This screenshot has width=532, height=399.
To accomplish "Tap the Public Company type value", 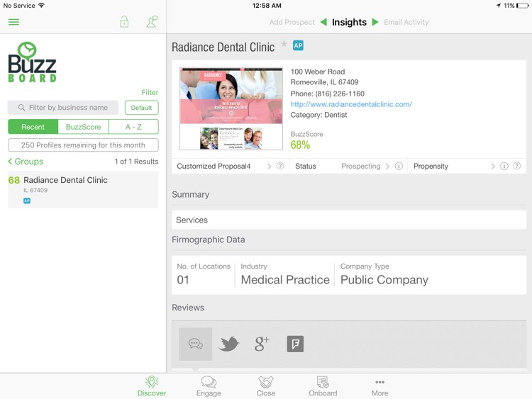I will pos(384,280).
